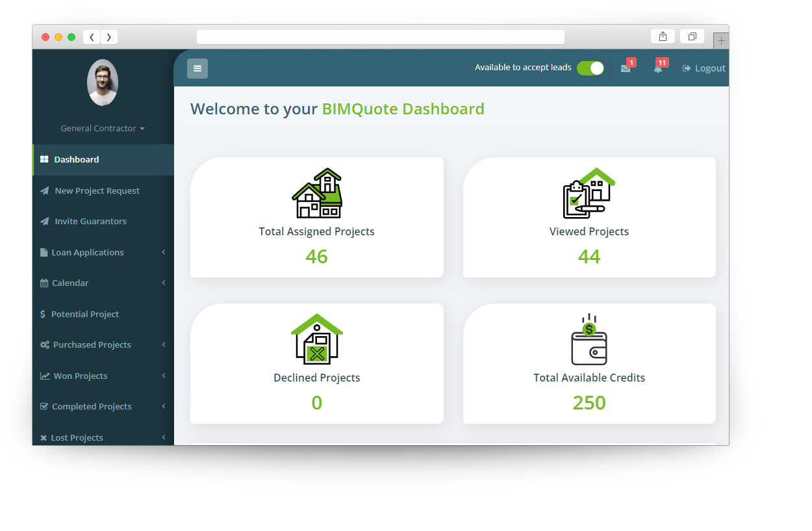Expand Purchased Projects chevron

(x=164, y=344)
